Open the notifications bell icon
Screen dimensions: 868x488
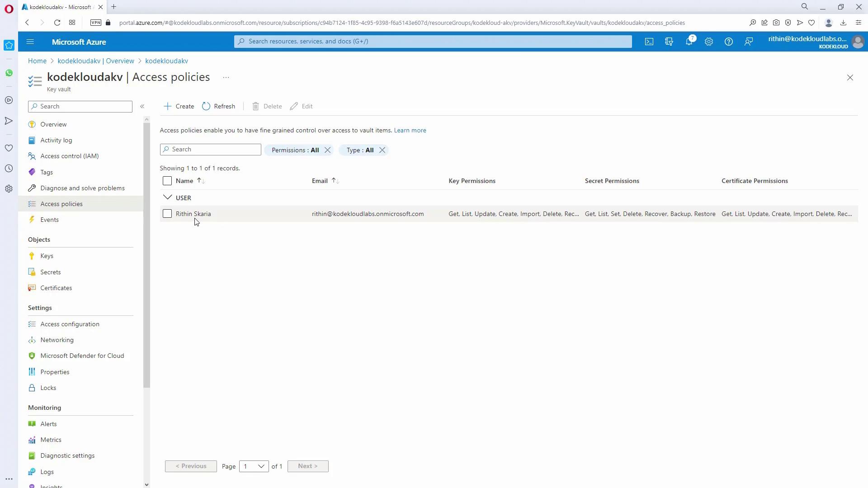(x=689, y=42)
